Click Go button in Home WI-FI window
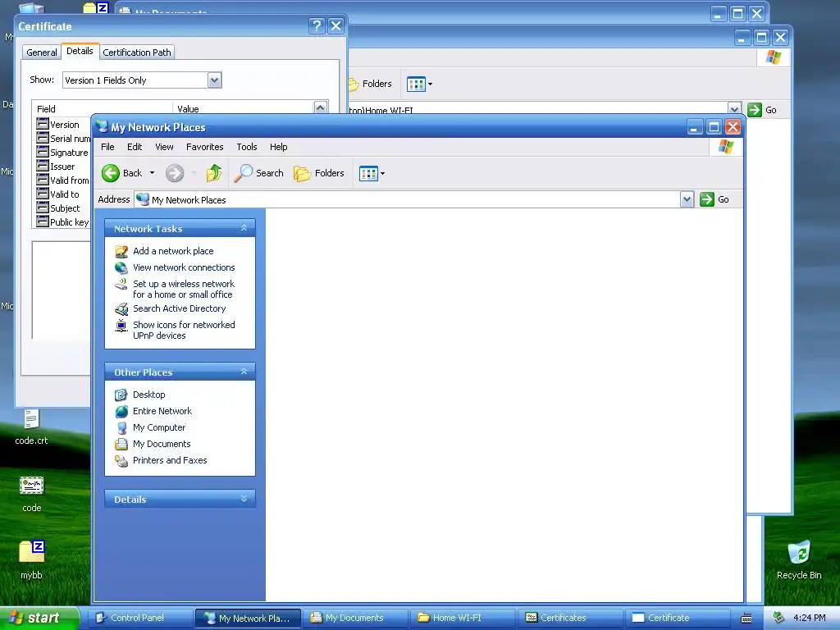840x630 pixels. tap(762, 110)
